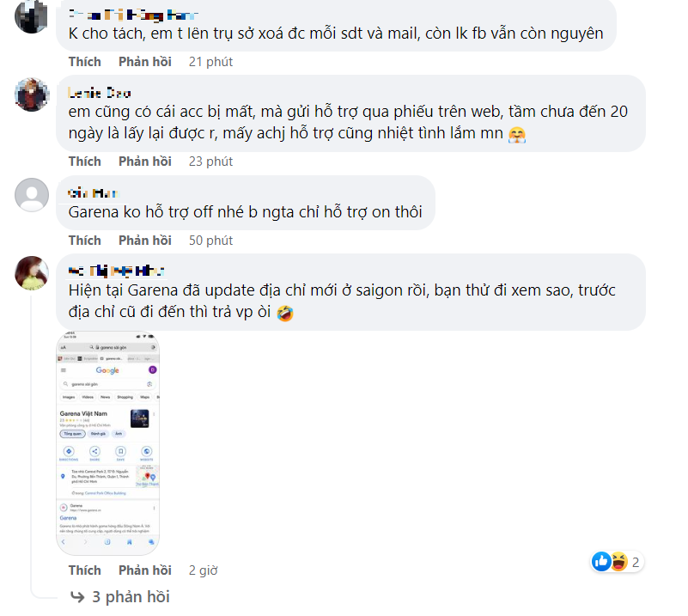
Task: View the reaction count '2' list
Action: (x=636, y=563)
